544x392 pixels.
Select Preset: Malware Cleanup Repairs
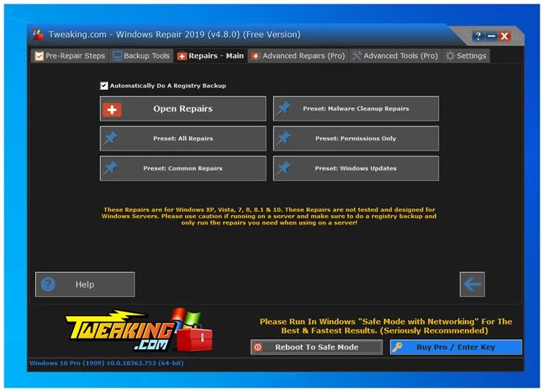tap(355, 108)
